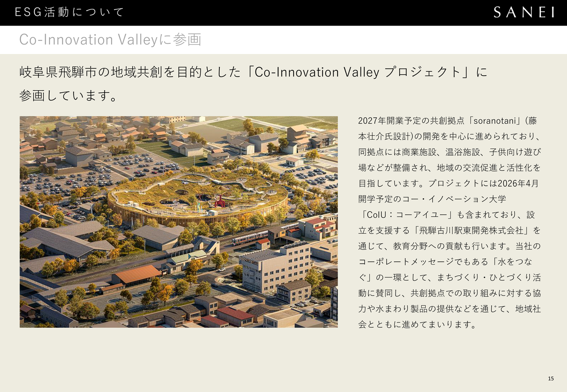Click the final line '会とともに進めてまいります。'
Image resolution: width=567 pixels, height=392 pixels.
pos(417,325)
